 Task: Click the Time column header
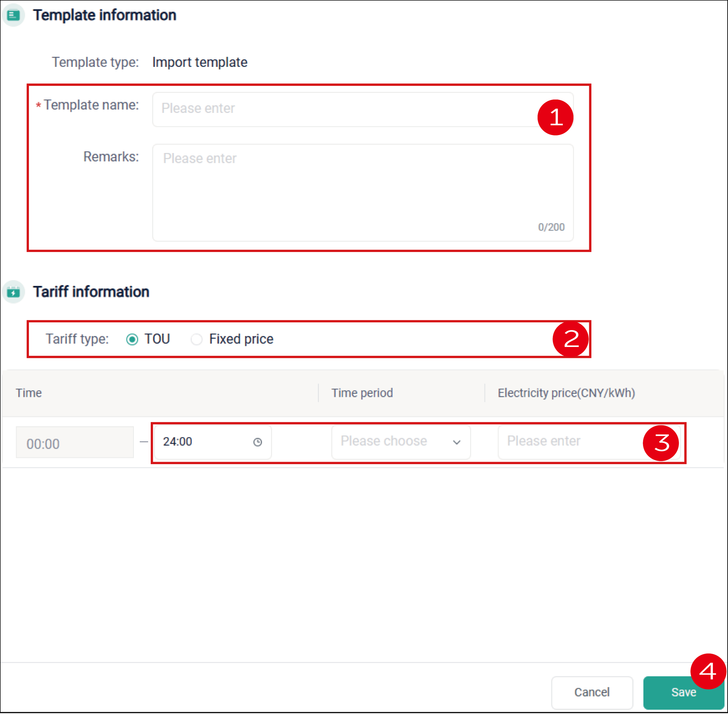[x=29, y=393]
